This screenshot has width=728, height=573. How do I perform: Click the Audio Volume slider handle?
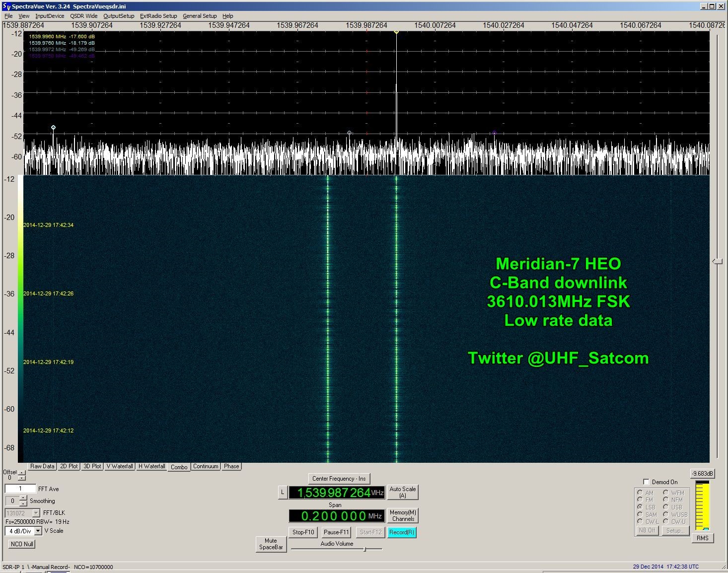(365, 549)
